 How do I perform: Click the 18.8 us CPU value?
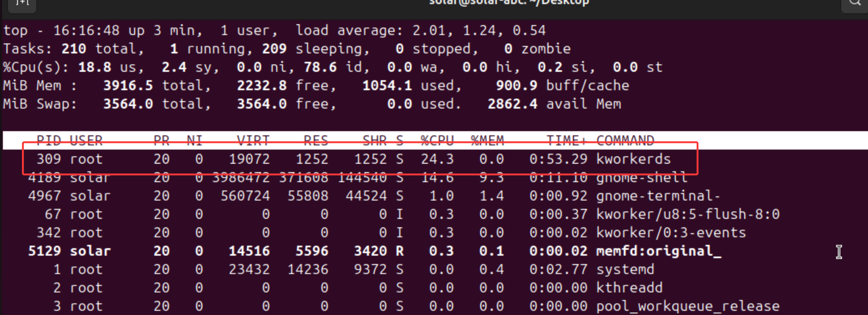(x=95, y=67)
